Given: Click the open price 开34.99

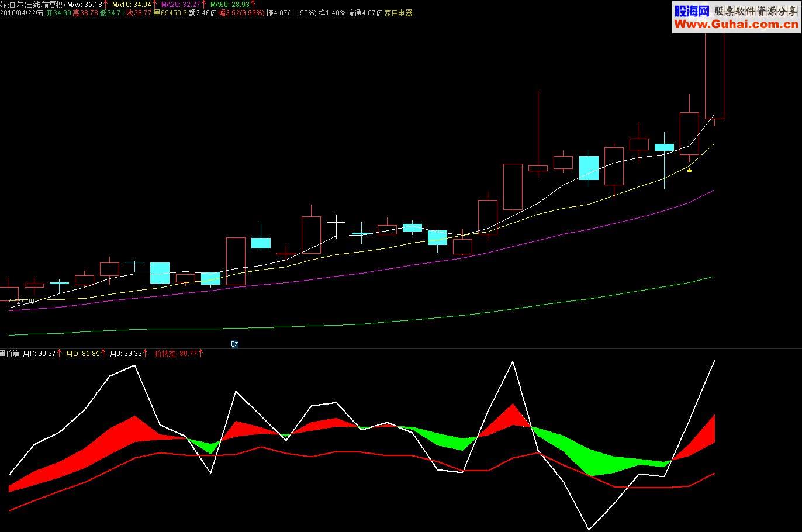Looking at the screenshot, I should click(x=58, y=13).
